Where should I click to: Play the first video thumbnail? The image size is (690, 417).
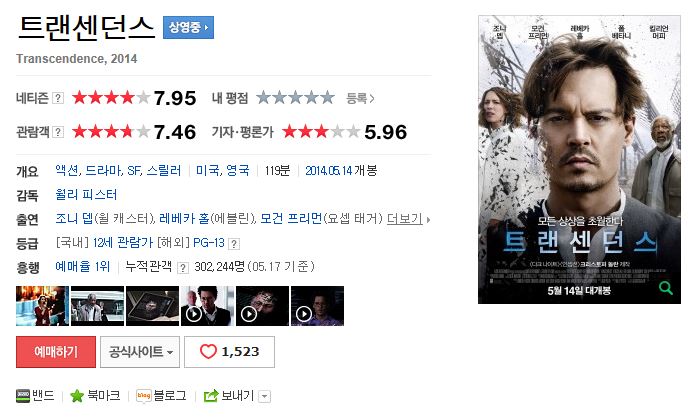pyautogui.click(x=208, y=306)
